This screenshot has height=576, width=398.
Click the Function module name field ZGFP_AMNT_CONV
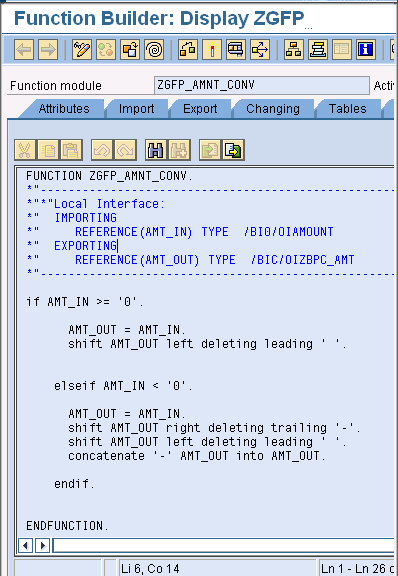(x=262, y=85)
